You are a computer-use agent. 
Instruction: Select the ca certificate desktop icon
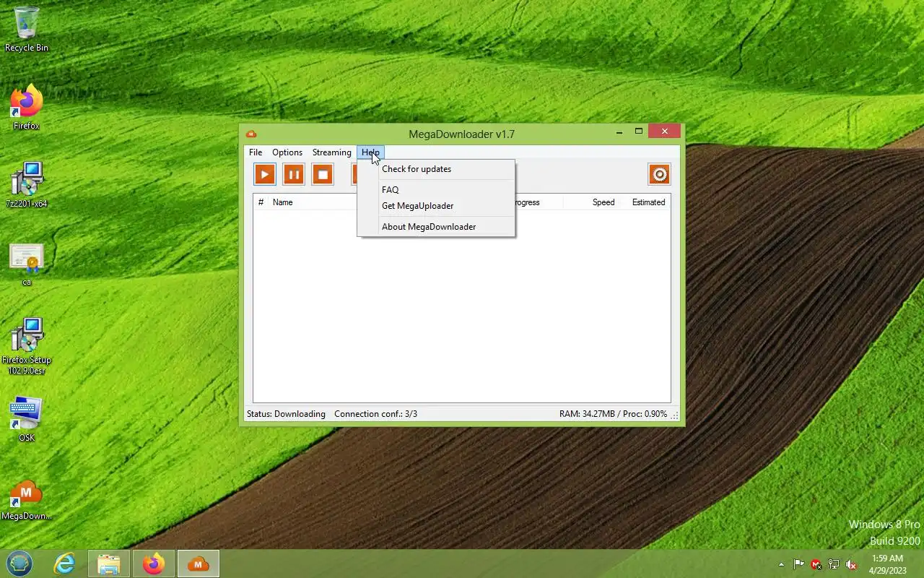click(27, 264)
